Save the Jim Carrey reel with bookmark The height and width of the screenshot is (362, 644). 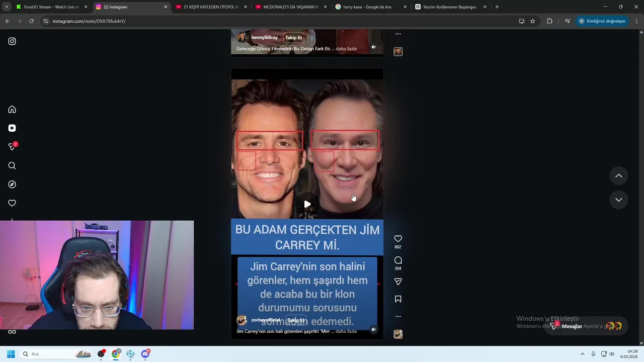pyautogui.click(x=398, y=299)
